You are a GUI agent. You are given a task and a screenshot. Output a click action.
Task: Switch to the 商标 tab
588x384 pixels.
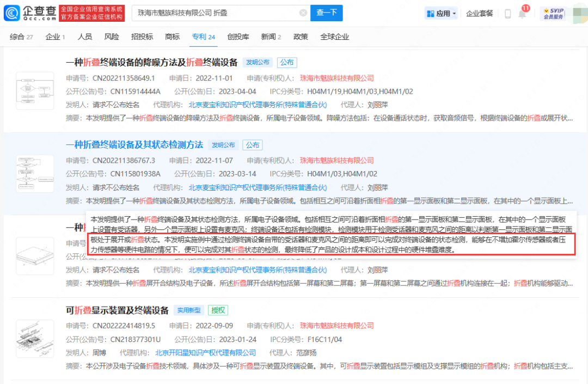click(x=172, y=36)
